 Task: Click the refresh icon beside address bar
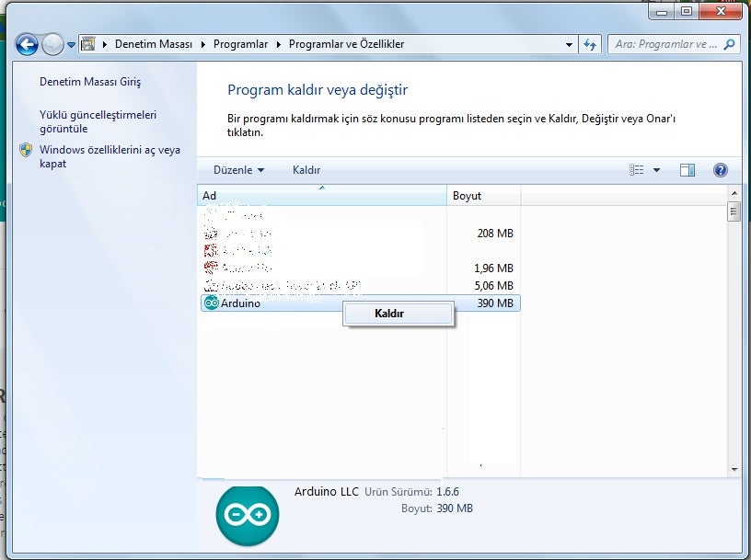coord(590,44)
